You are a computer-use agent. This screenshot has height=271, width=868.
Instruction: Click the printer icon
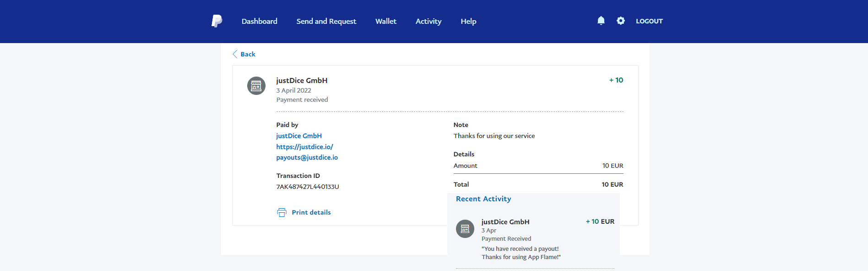click(282, 212)
